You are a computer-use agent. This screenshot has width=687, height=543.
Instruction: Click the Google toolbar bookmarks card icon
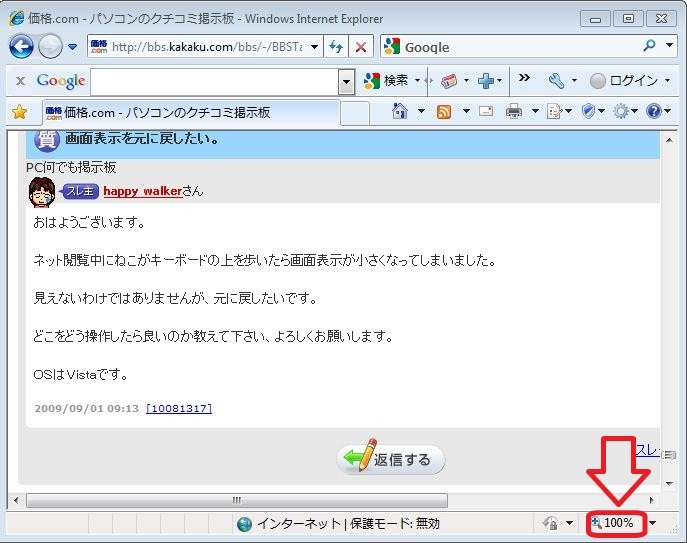pos(449,81)
